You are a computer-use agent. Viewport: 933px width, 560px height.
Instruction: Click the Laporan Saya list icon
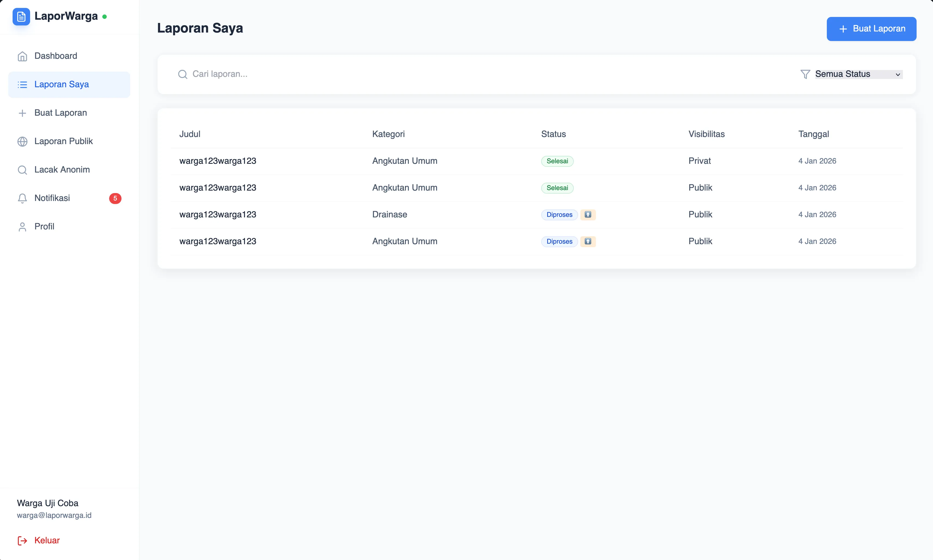22,84
